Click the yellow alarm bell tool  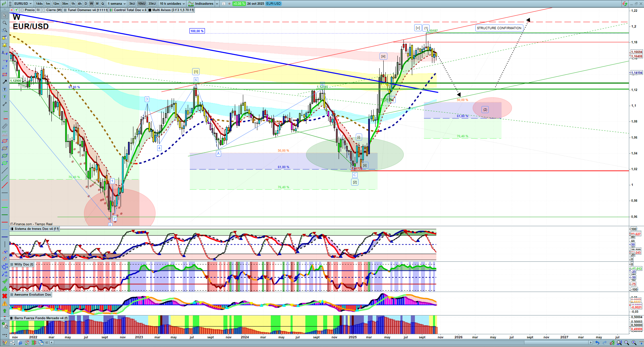(x=5, y=45)
